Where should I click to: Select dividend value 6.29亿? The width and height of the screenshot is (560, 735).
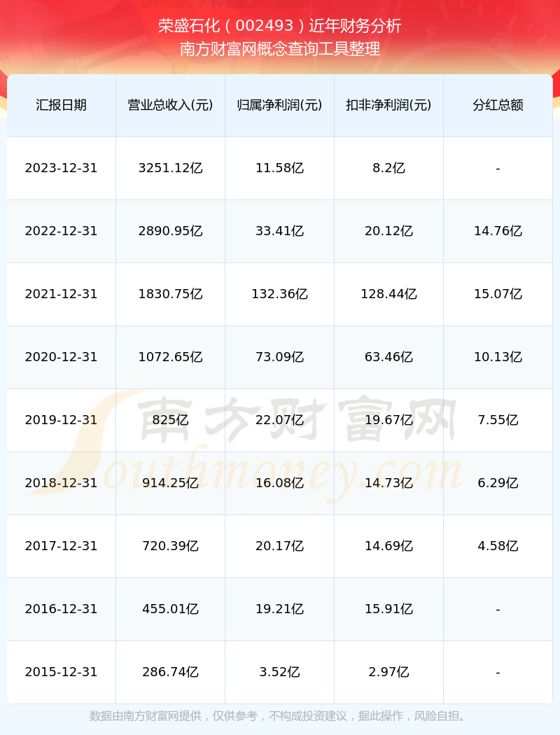(x=498, y=483)
